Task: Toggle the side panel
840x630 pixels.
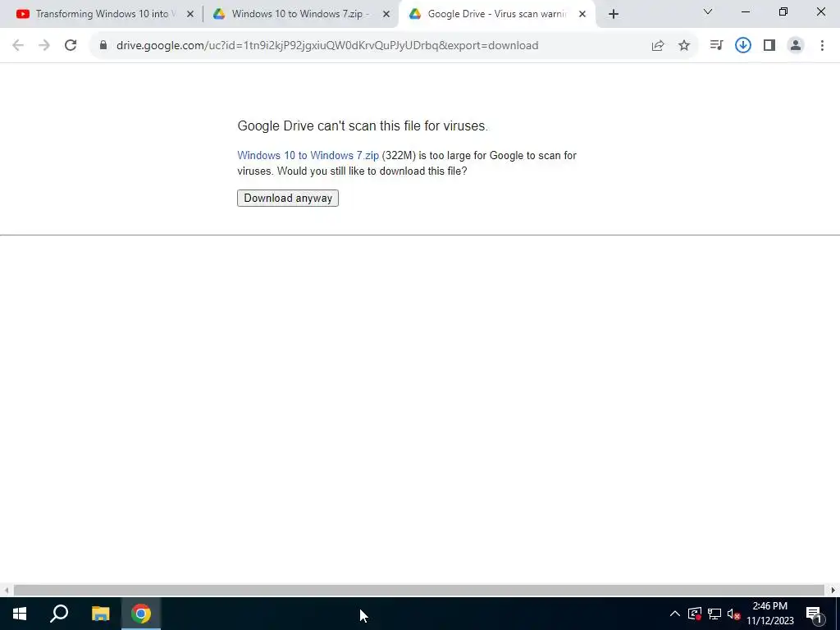Action: pos(769,46)
